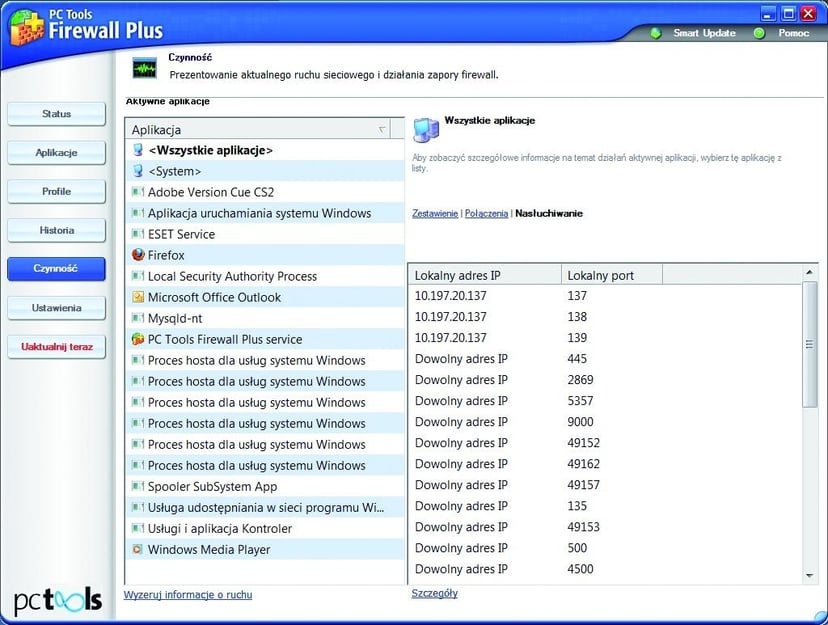Click the Microsoft Office Outlook icon
The height and width of the screenshot is (625, 828).
[x=138, y=297]
